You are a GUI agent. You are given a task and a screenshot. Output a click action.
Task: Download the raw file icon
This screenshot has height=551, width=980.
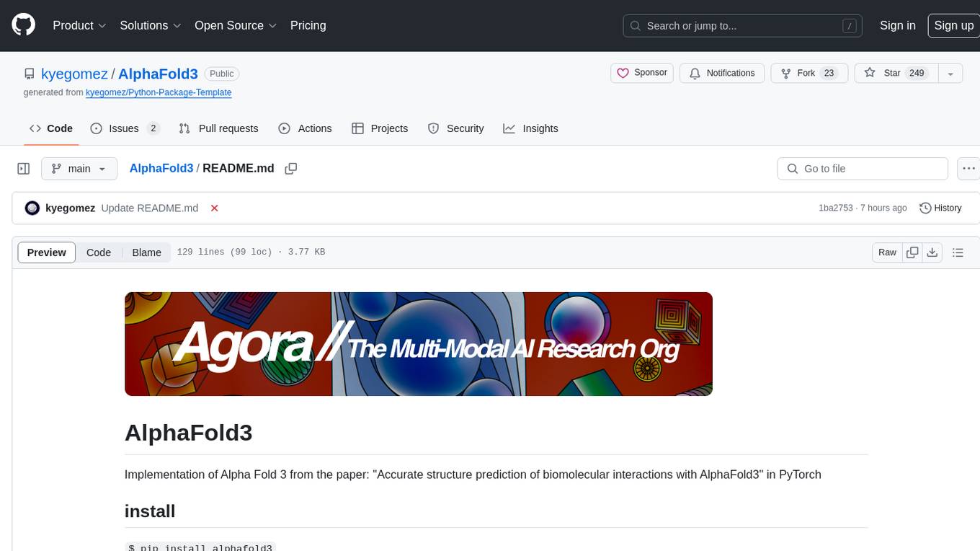932,252
